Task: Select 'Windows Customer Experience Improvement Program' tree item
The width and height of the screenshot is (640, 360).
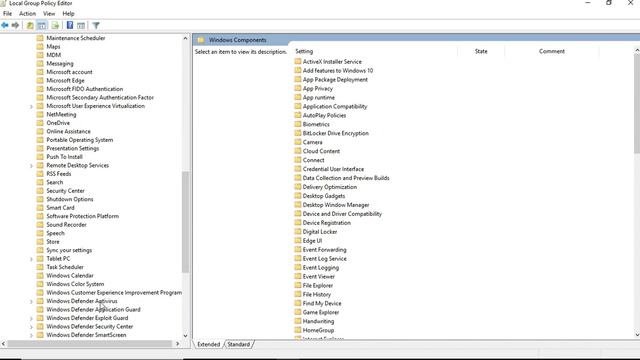Action: point(114,293)
